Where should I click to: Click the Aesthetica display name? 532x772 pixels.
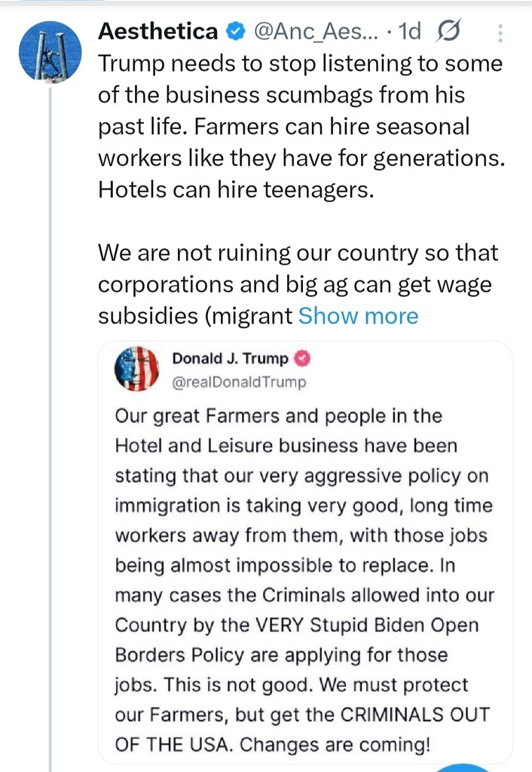[158, 31]
